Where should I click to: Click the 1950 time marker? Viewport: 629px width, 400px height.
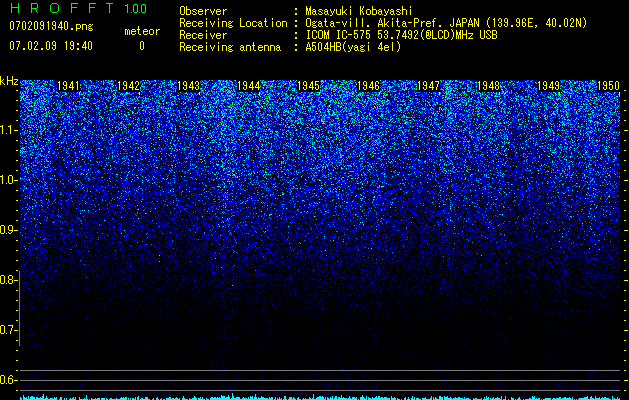tap(609, 86)
